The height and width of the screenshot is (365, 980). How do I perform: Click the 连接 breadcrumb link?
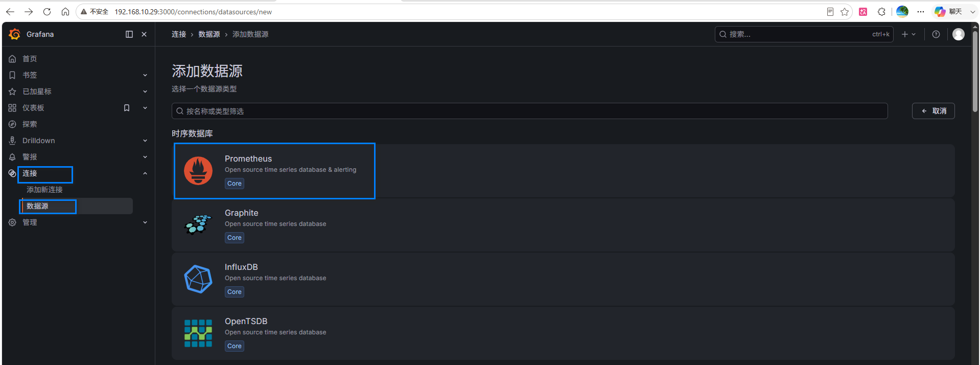pos(179,34)
